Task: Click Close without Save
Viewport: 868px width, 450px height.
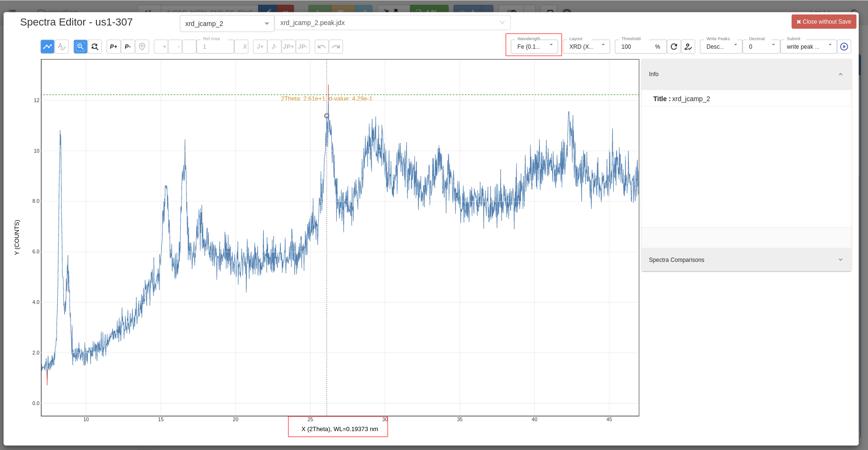Action: [824, 21]
